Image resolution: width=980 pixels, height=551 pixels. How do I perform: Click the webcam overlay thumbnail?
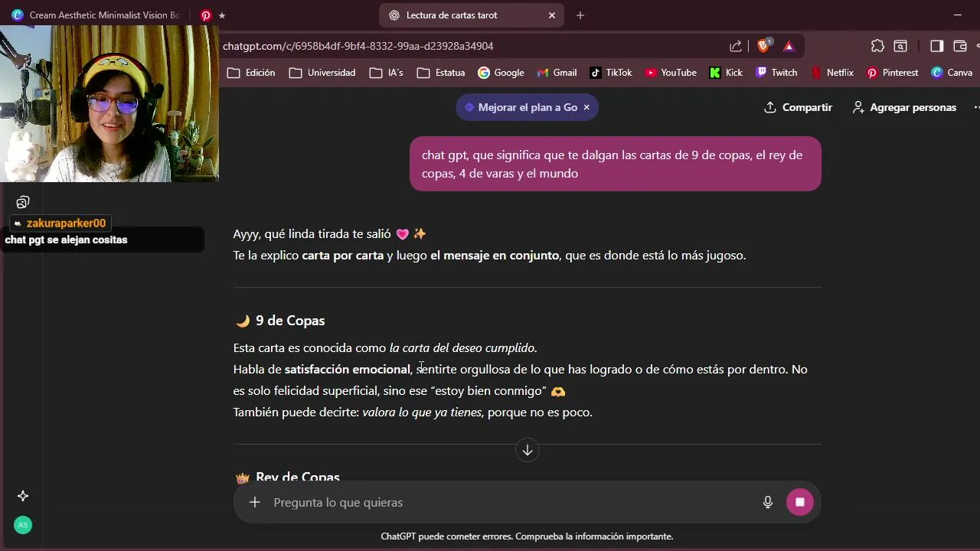pos(109,104)
